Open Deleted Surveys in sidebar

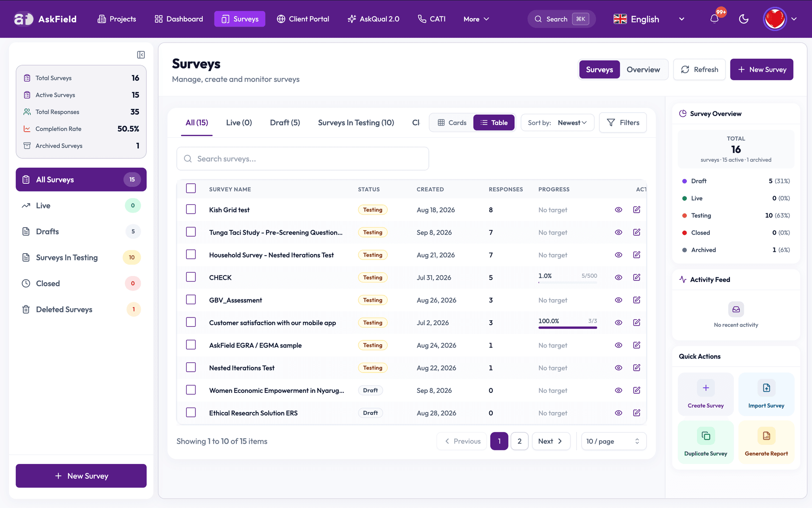81,309
